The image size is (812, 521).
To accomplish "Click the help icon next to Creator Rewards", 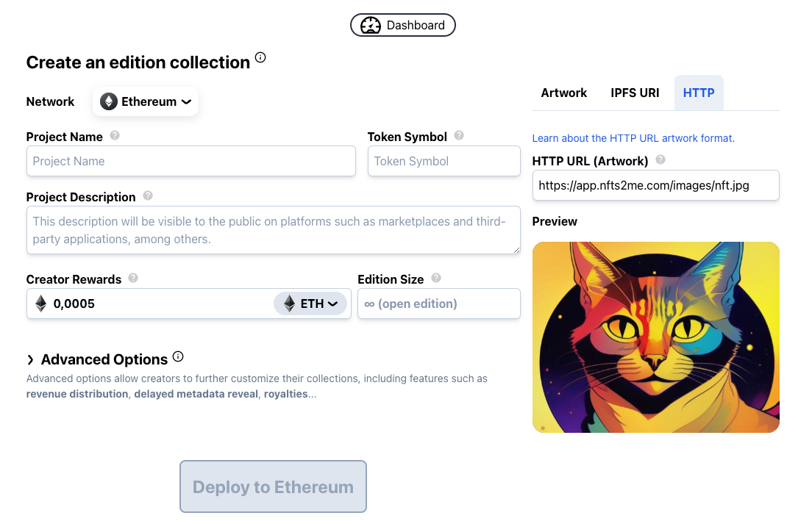I will pyautogui.click(x=133, y=279).
